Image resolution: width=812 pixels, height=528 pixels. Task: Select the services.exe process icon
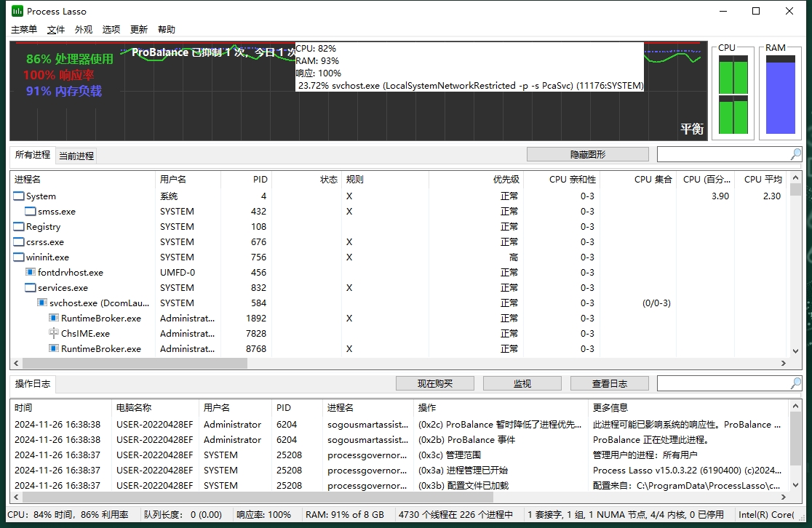[31, 288]
